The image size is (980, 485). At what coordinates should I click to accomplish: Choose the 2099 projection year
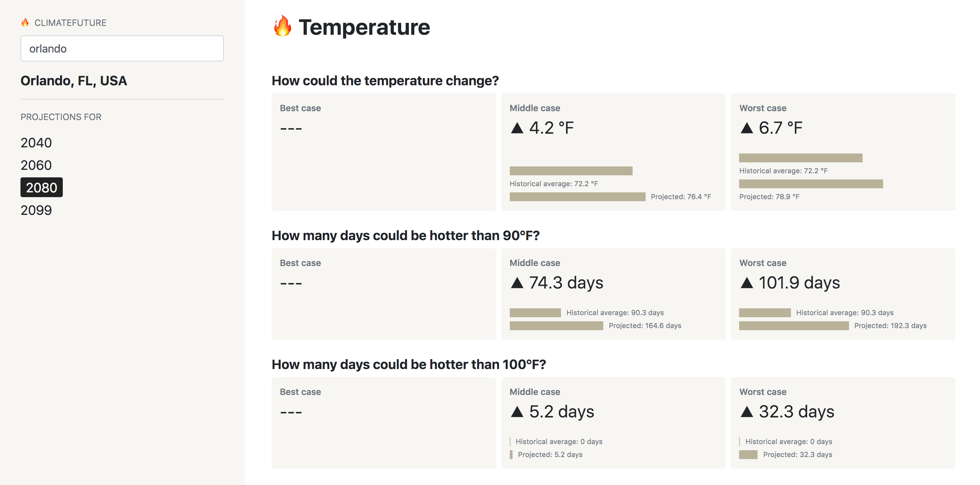pyautogui.click(x=36, y=210)
